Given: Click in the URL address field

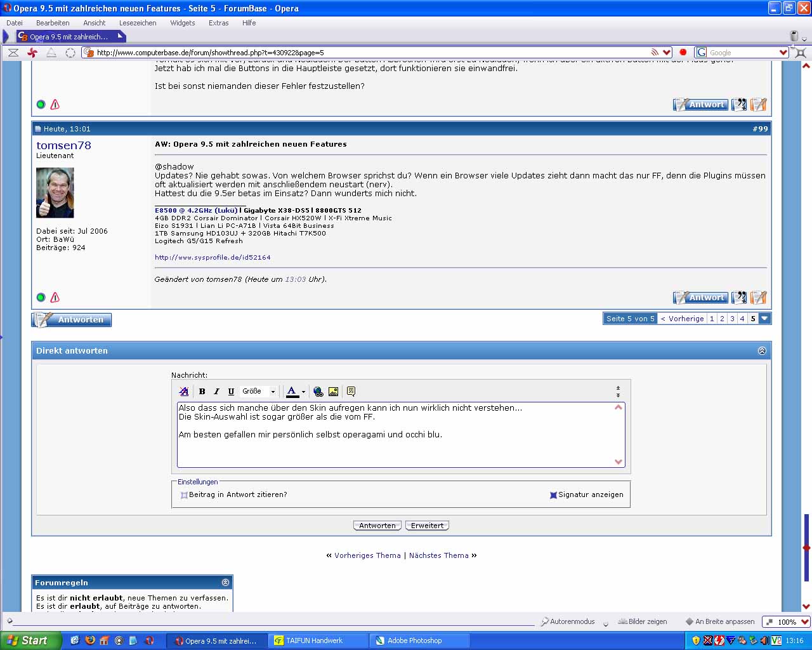Looking at the screenshot, I should click(371, 53).
